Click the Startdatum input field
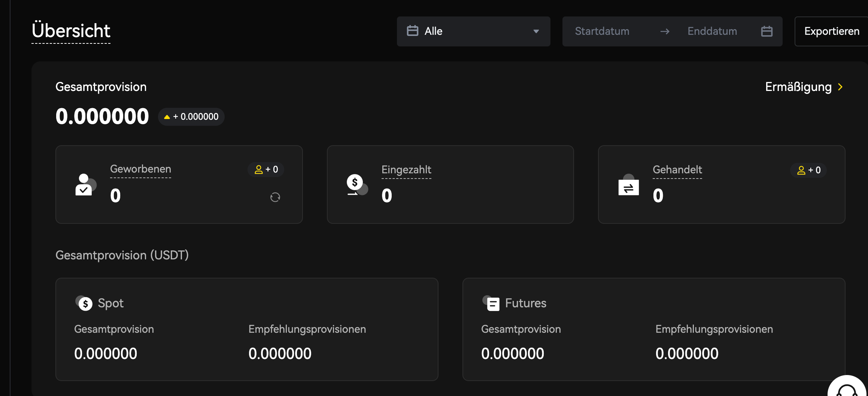This screenshot has width=868, height=396. [x=602, y=31]
